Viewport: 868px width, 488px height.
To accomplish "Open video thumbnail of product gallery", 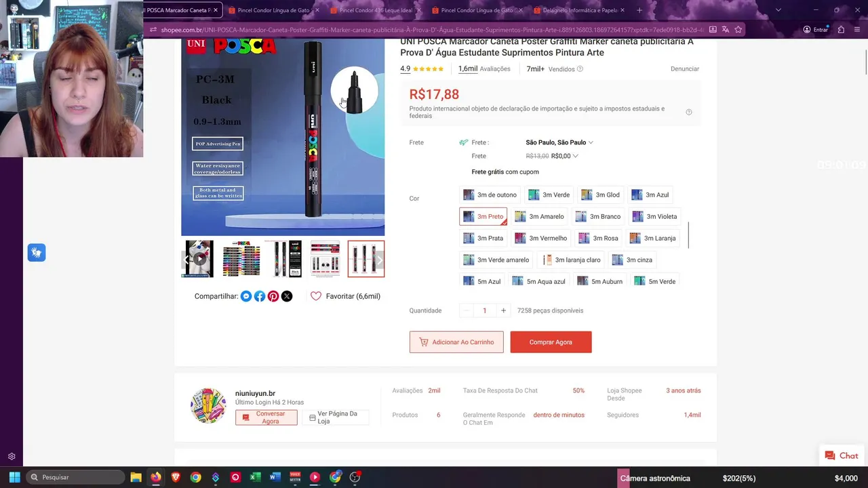I will coord(199,259).
